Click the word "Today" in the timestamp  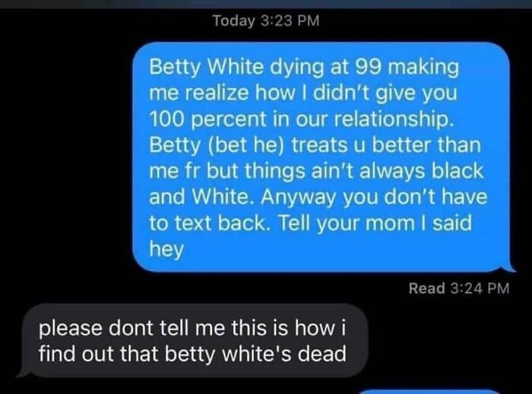pos(234,21)
